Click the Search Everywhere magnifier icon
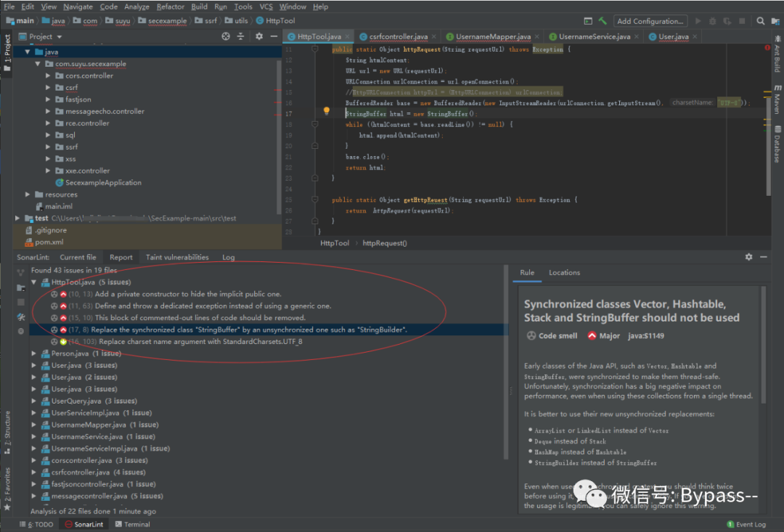Image resolution: width=784 pixels, height=532 pixels. pos(761,21)
